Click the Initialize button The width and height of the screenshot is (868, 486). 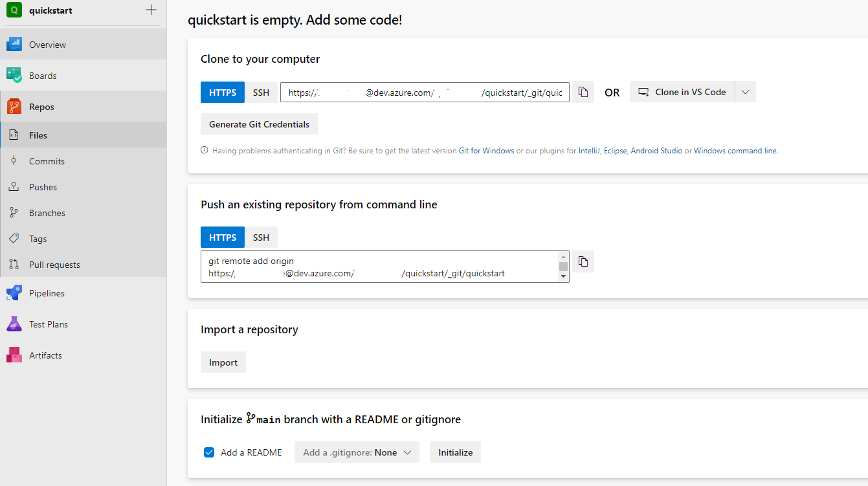point(456,452)
